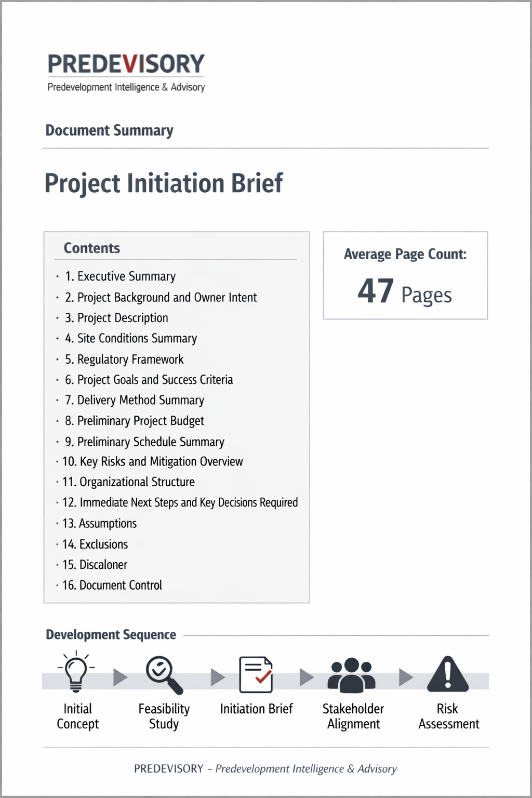Click the Initiation Brief document icon
This screenshot has width=532, height=798.
click(256, 674)
